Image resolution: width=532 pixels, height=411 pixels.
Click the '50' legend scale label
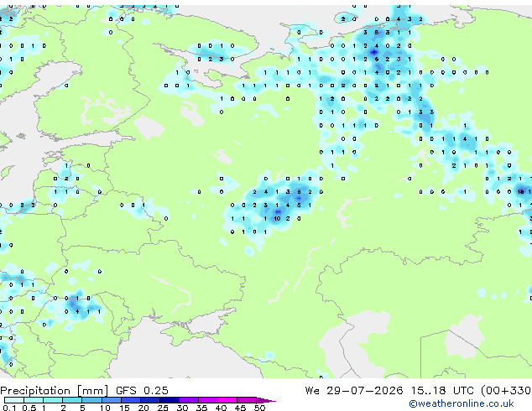tap(259, 408)
